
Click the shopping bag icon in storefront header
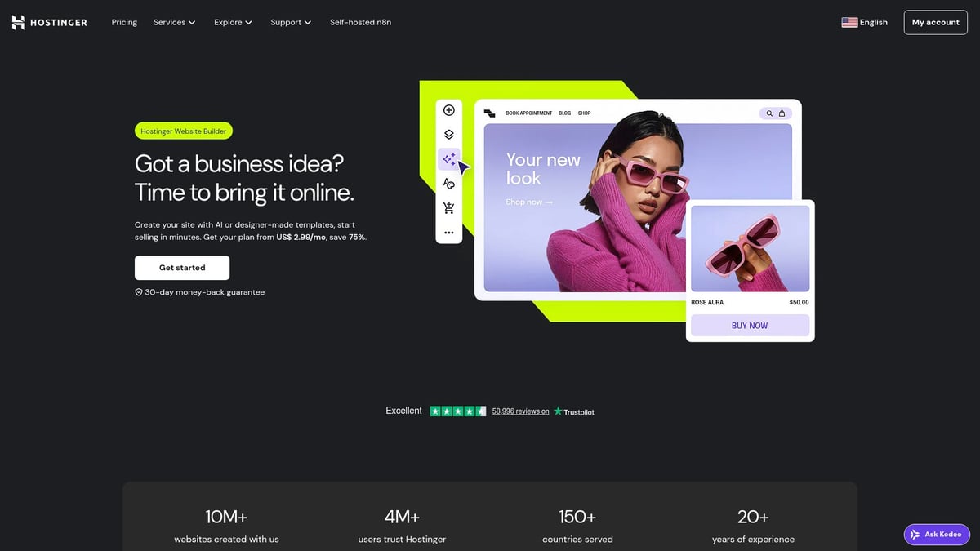click(x=782, y=113)
